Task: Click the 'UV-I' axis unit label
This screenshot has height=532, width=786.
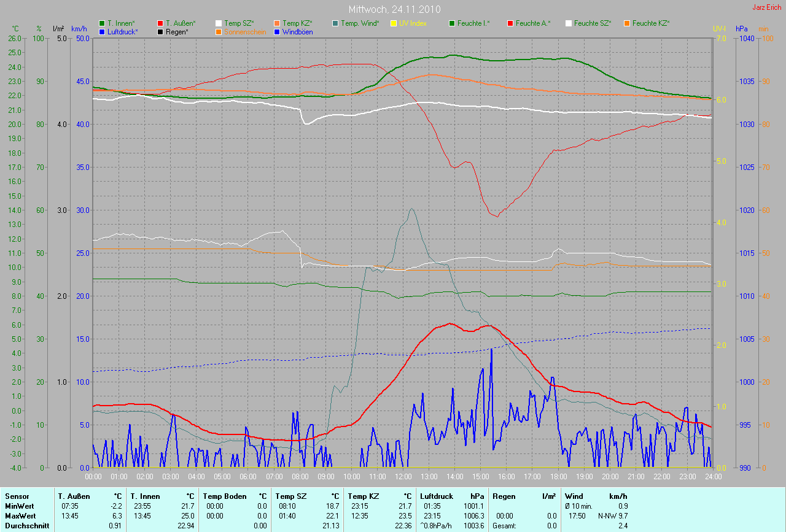Action: [718, 29]
